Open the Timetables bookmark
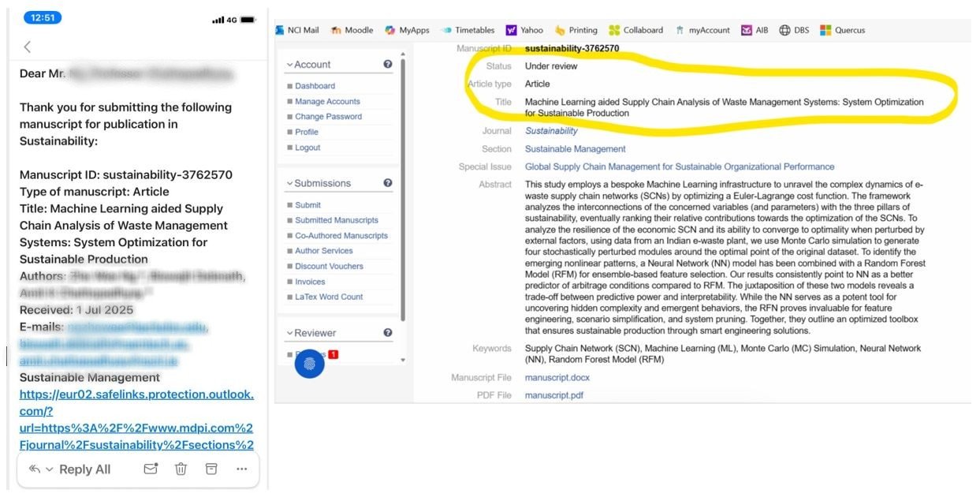980x501 pixels. click(468, 30)
